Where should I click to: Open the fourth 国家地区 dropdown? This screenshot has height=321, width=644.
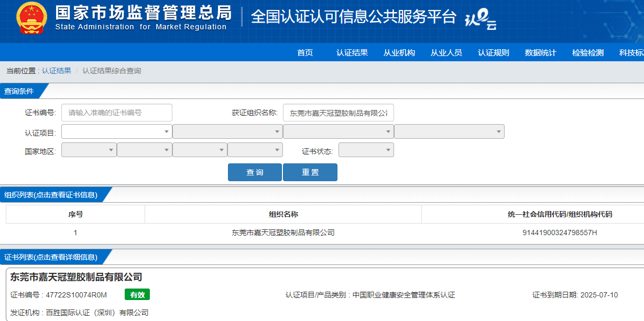[255, 150]
